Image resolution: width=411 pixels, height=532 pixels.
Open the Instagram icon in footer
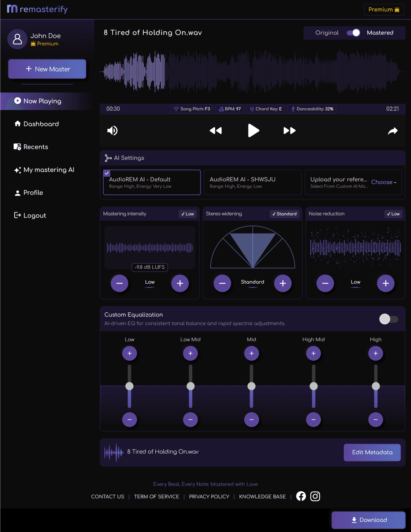point(315,496)
